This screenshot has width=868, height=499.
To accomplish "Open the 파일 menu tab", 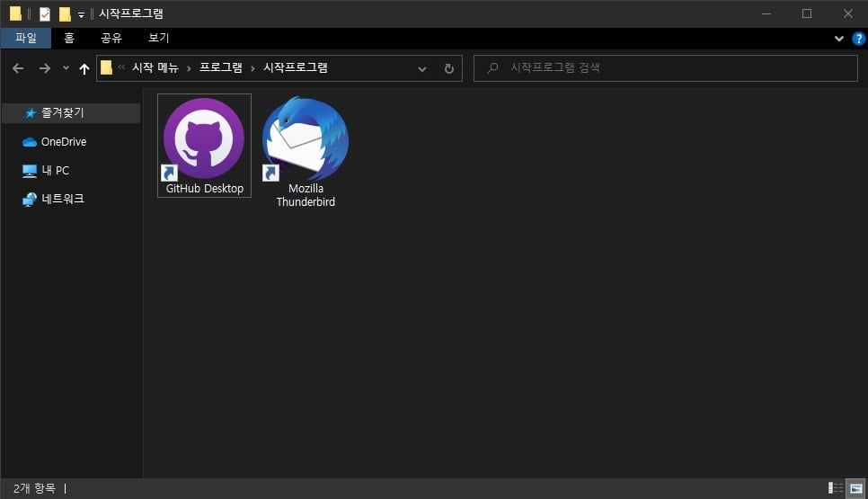I will click(x=26, y=39).
